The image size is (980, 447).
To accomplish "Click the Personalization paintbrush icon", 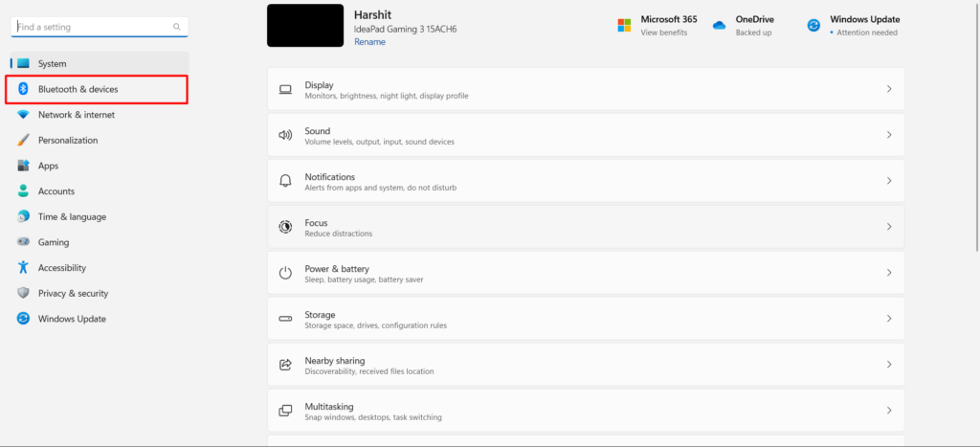I will (23, 140).
